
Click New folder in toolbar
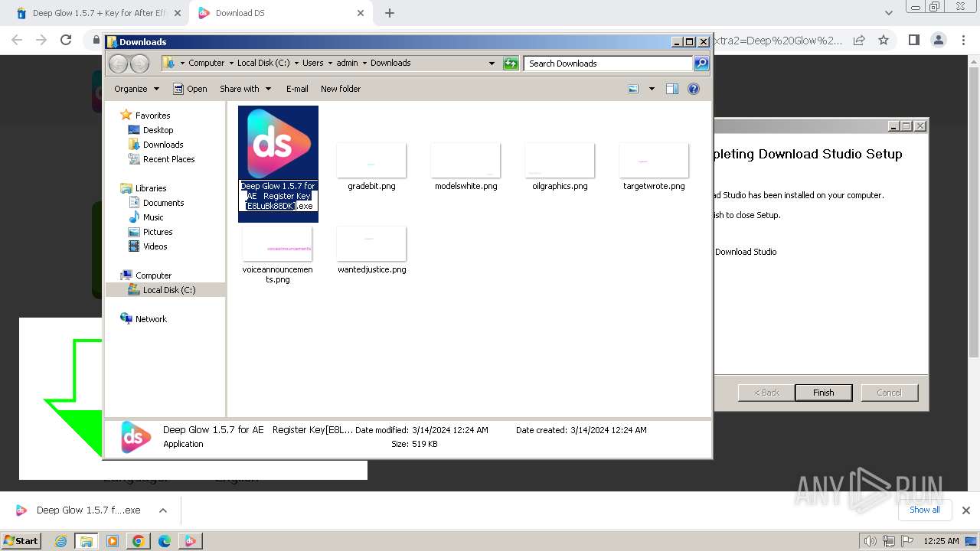[x=341, y=89]
